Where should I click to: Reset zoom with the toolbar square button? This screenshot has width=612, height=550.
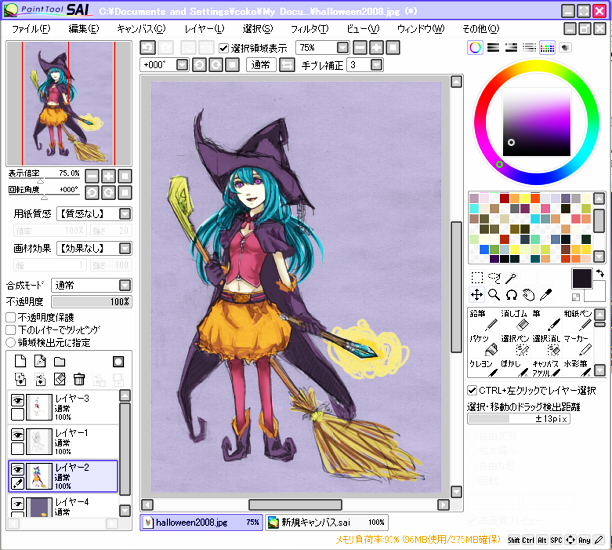pos(393,48)
